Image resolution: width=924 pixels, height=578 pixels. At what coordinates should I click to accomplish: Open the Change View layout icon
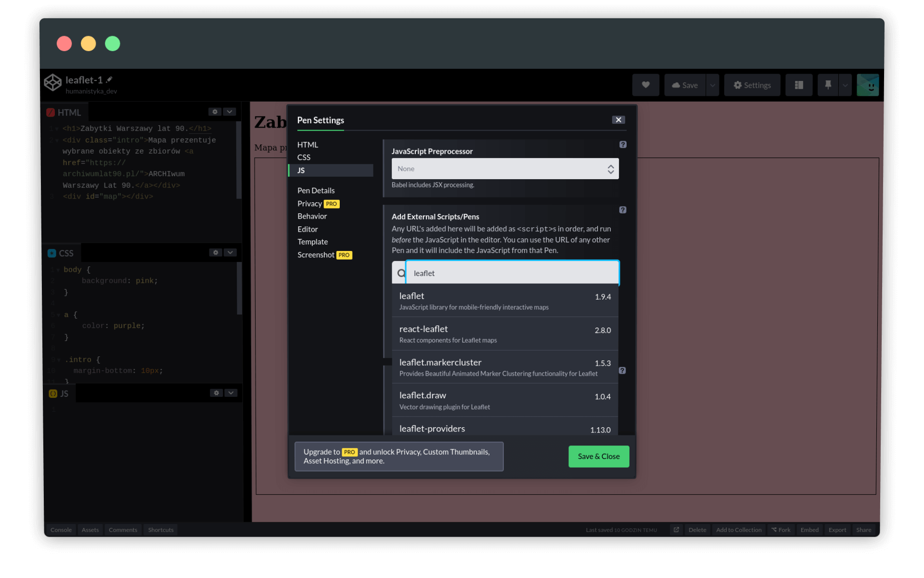799,85
